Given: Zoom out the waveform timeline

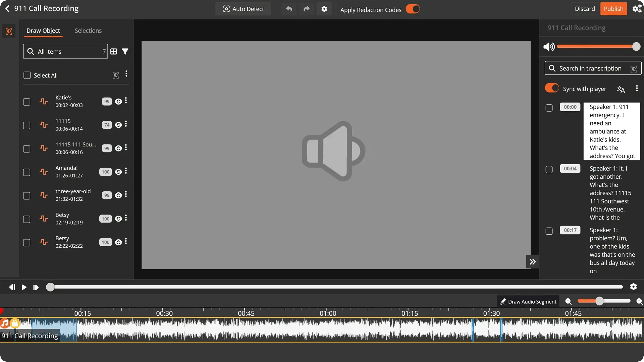Looking at the screenshot, I should click(568, 301).
